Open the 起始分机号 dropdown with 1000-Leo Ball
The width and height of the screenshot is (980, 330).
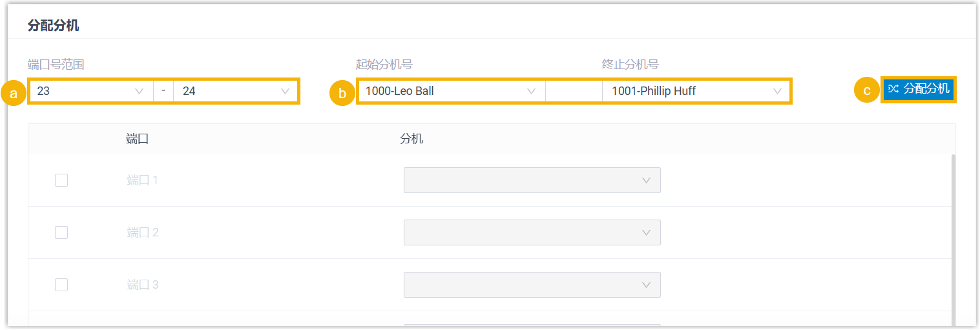point(450,91)
